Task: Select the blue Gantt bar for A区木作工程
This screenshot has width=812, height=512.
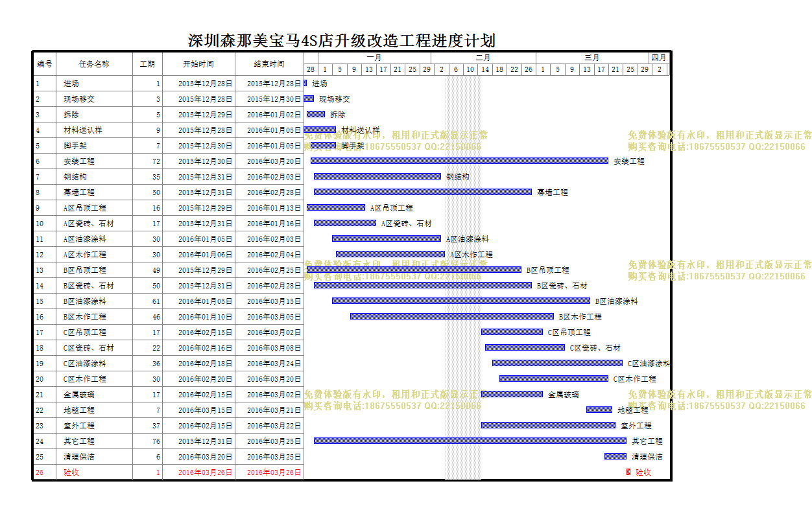Action: point(390,254)
